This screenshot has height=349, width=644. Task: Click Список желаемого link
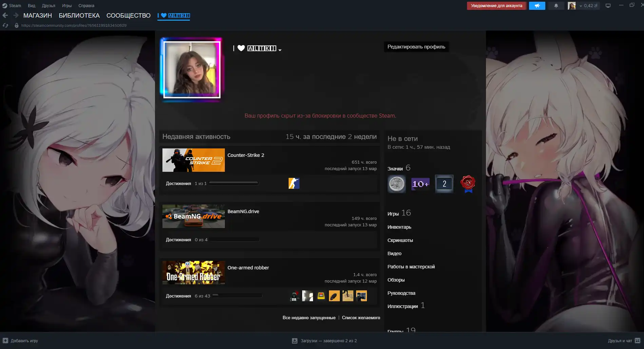coord(361,317)
